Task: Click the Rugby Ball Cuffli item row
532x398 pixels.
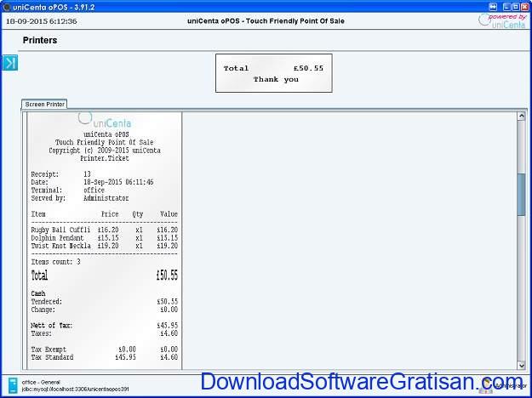Action: coord(105,230)
